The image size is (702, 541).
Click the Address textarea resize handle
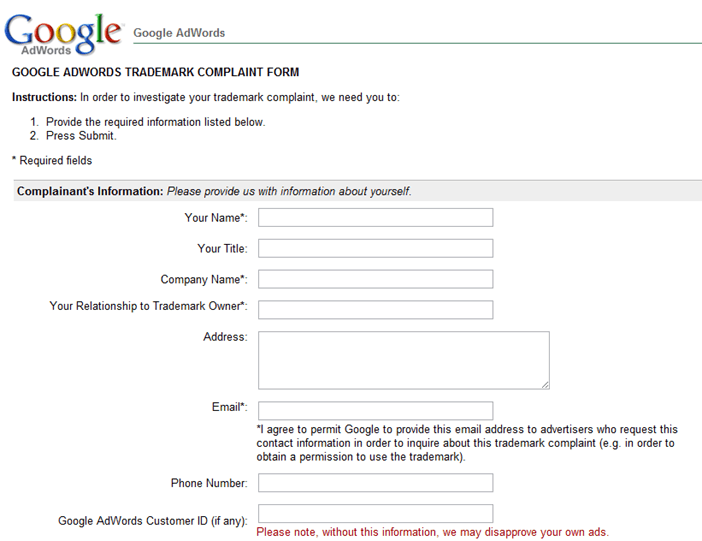click(545, 385)
